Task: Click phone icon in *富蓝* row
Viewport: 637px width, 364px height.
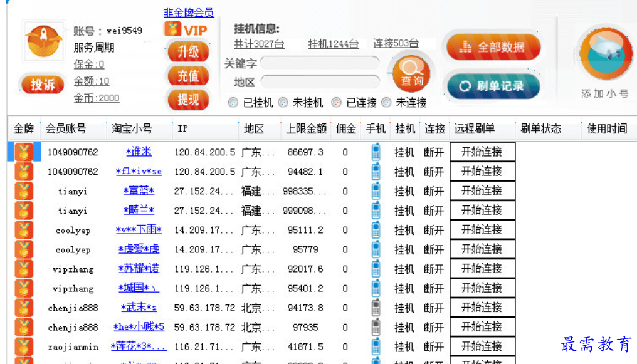Action: click(x=376, y=191)
